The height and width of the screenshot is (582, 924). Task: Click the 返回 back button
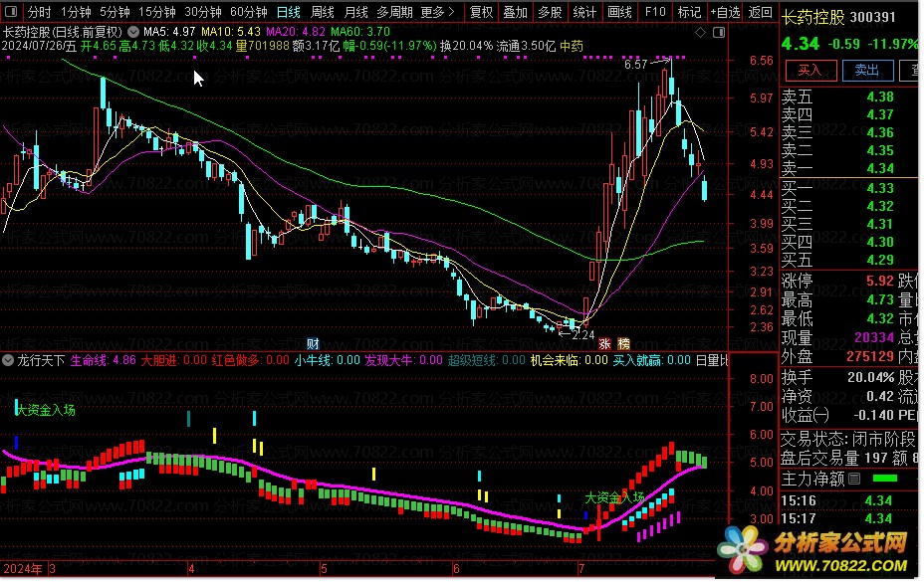pyautogui.click(x=760, y=12)
